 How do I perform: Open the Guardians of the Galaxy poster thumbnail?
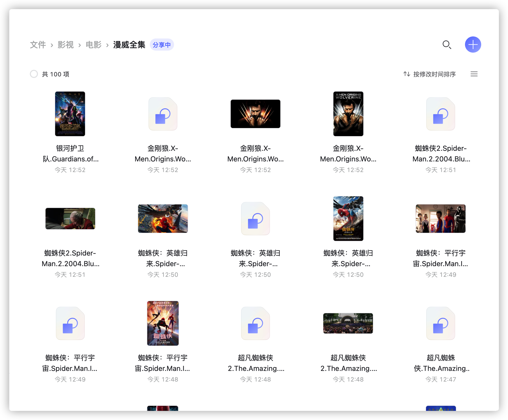coord(70,114)
